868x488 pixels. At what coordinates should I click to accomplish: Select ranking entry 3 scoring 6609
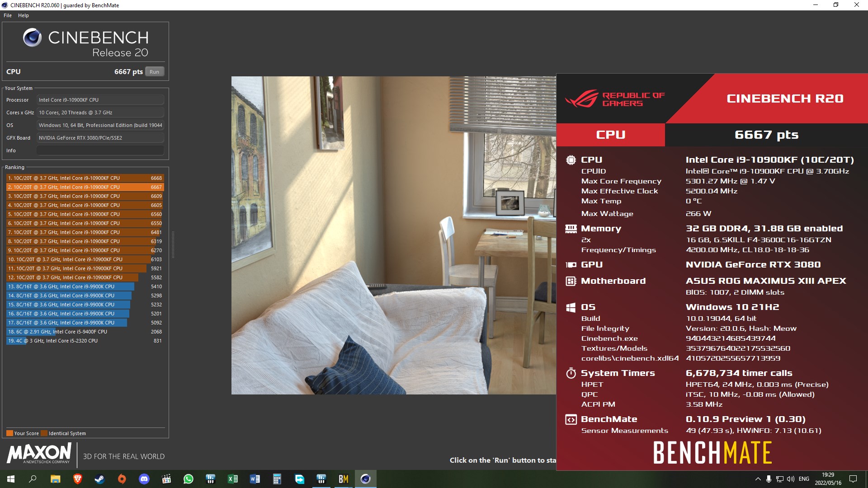[x=85, y=196]
